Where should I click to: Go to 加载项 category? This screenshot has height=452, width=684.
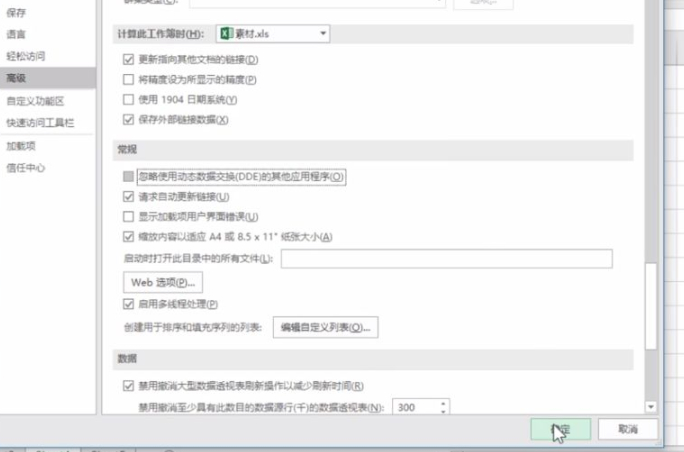[x=21, y=146]
